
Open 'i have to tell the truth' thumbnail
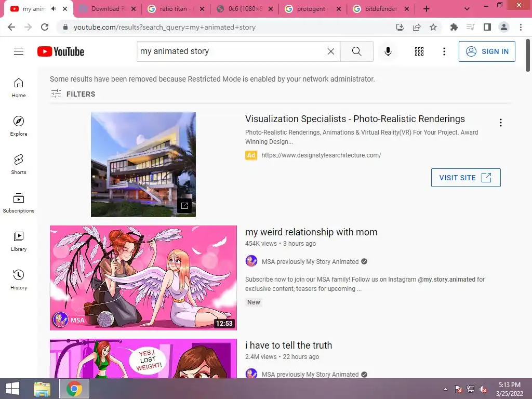pyautogui.click(x=143, y=358)
